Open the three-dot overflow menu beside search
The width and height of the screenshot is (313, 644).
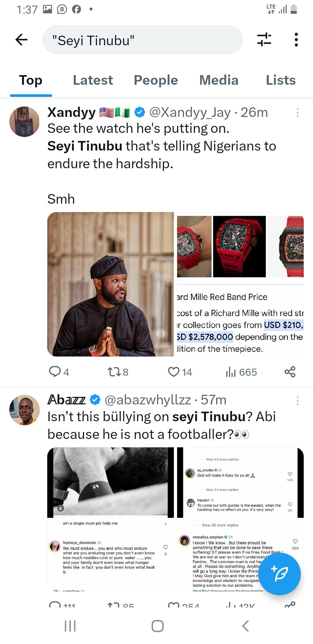[296, 40]
